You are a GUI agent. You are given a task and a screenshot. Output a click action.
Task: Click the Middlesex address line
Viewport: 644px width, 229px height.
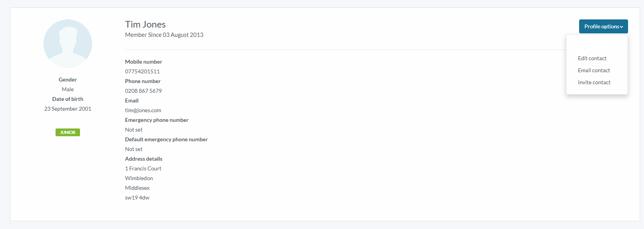[x=137, y=188]
